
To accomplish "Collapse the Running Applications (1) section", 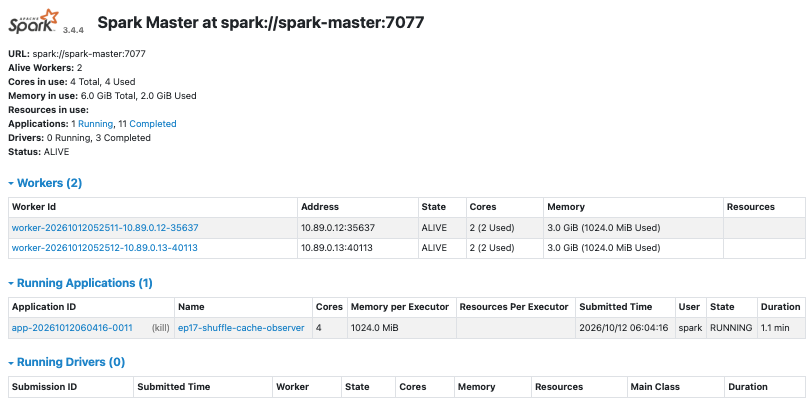I will coord(80,283).
